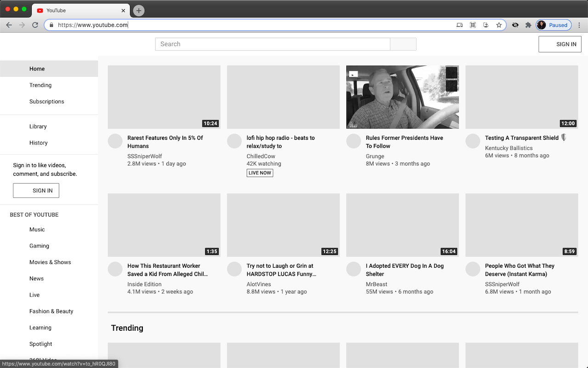Open Music under Best of YouTube
588x368 pixels.
click(x=49, y=230)
